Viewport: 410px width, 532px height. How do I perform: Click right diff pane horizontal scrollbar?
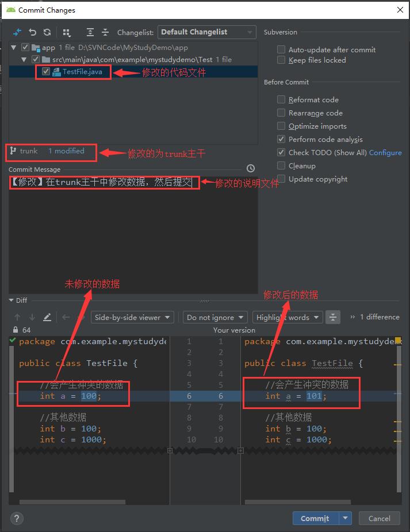point(297,502)
